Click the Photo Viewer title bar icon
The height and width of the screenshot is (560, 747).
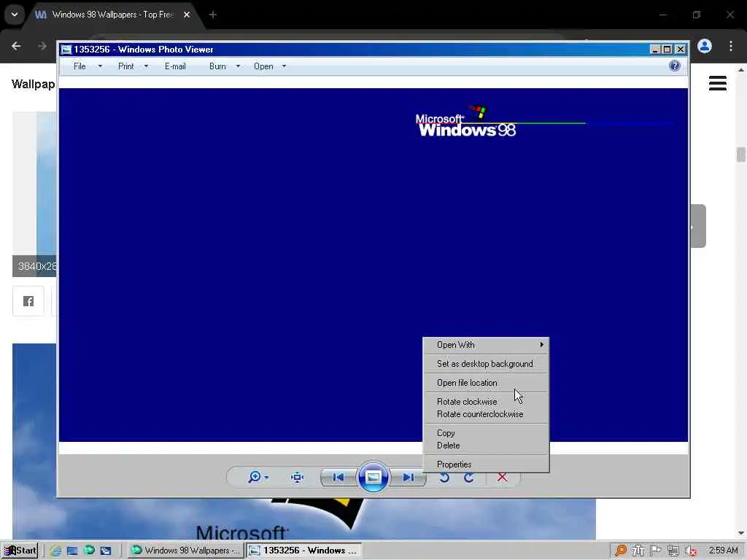tap(66, 50)
